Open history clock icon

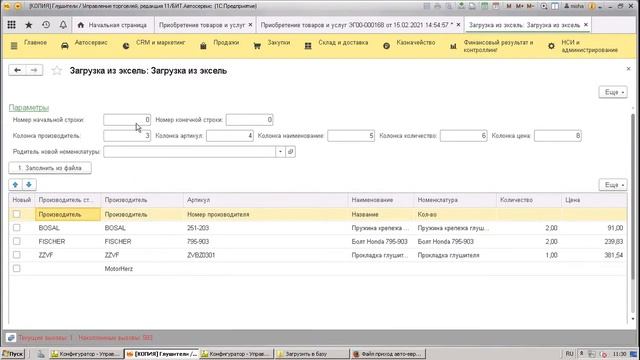46,25
